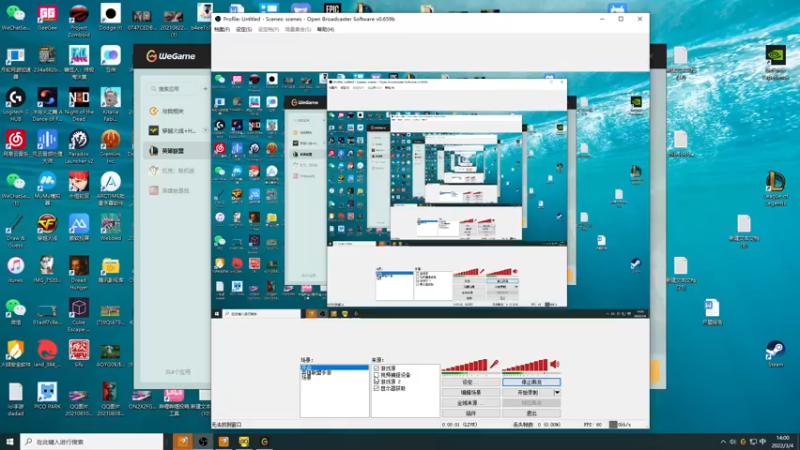This screenshot has height=450, width=800.
Task: Open the dropdown arrow beside 开始录制
Action: tap(557, 392)
